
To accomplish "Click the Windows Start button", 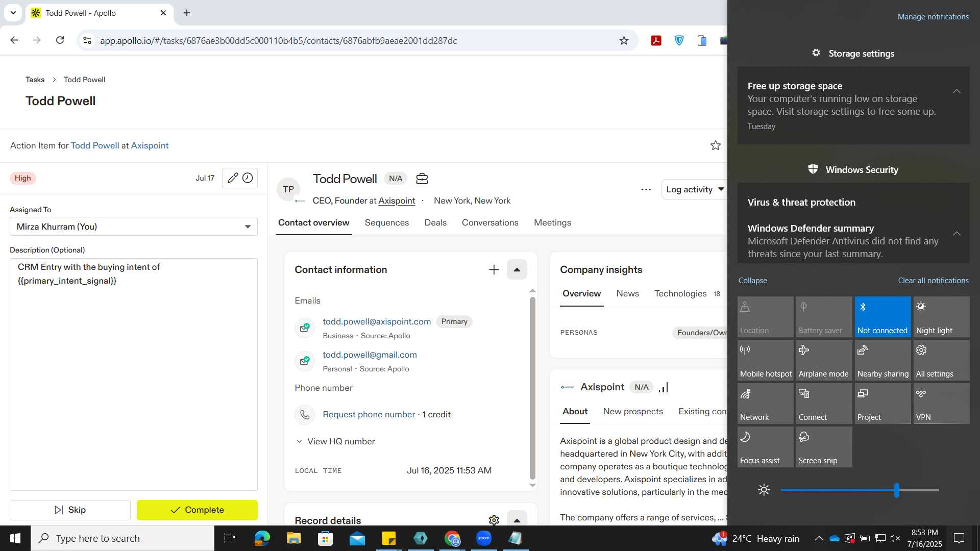I will coord(15,538).
